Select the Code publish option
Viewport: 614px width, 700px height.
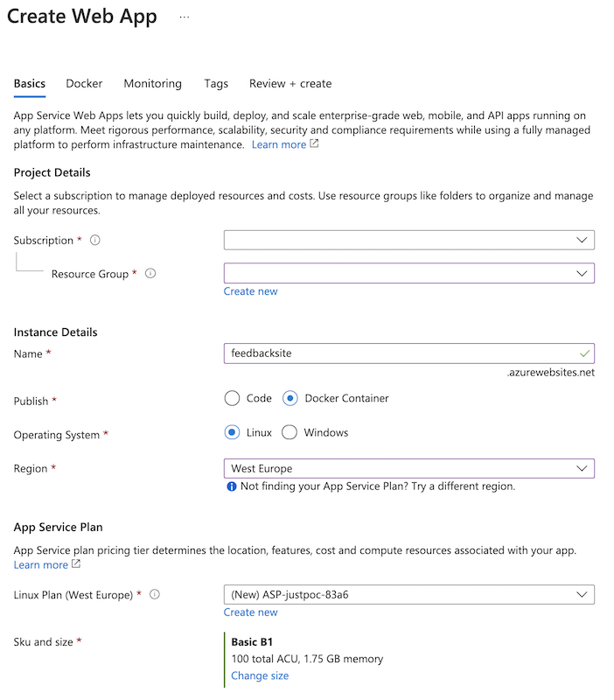click(232, 398)
